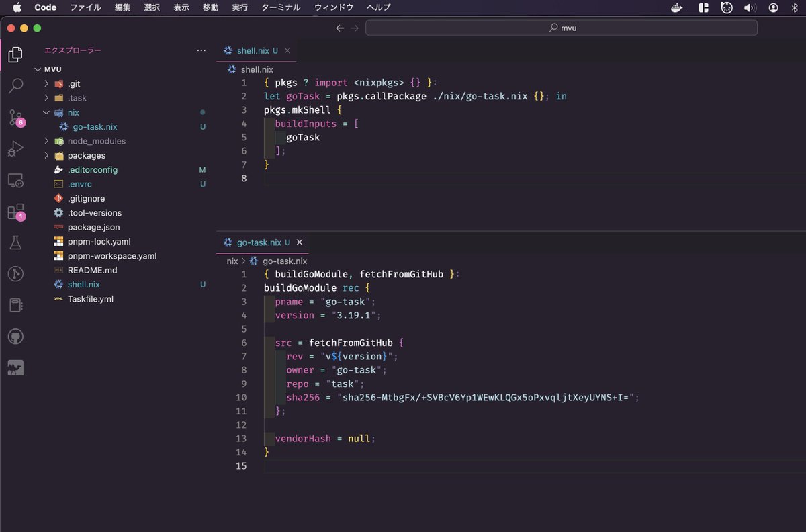The height and width of the screenshot is (532, 806).
Task: Open .editorconfig in the file tree
Action: point(93,170)
